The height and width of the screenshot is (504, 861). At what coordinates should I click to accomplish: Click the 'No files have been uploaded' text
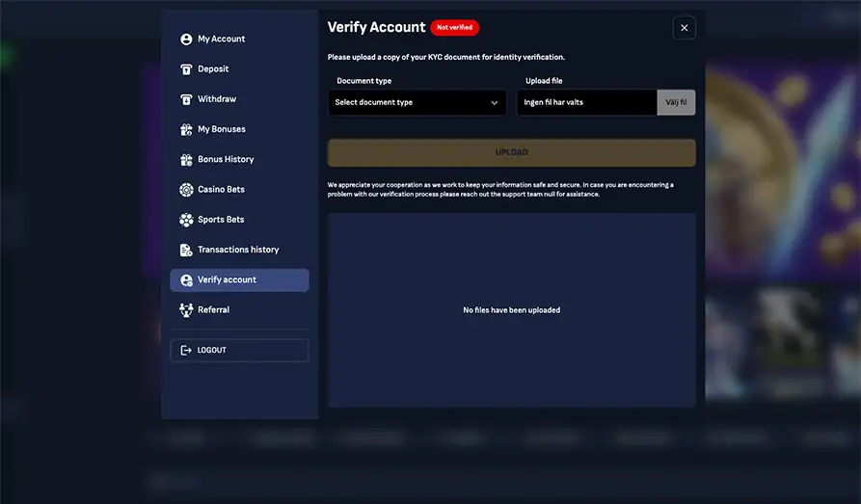point(512,310)
